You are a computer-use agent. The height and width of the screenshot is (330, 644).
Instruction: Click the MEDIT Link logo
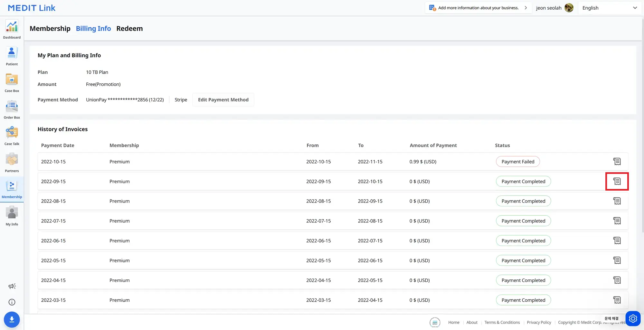pyautogui.click(x=32, y=8)
